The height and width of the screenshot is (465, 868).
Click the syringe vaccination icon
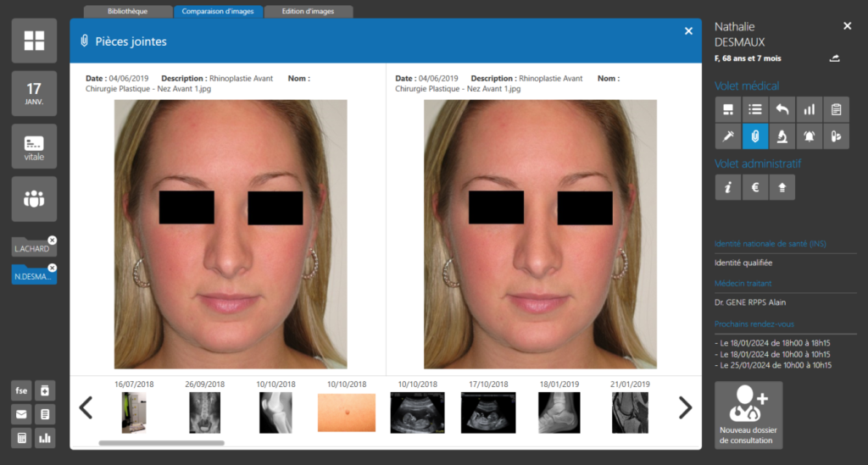click(727, 136)
